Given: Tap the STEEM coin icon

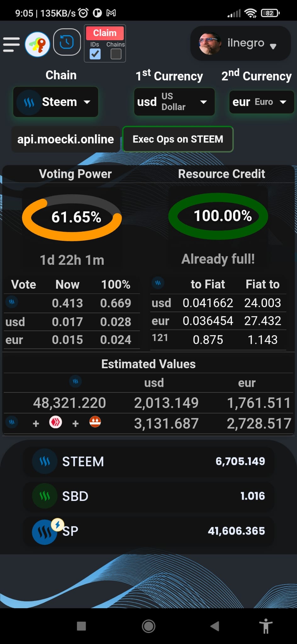Looking at the screenshot, I should tap(45, 461).
